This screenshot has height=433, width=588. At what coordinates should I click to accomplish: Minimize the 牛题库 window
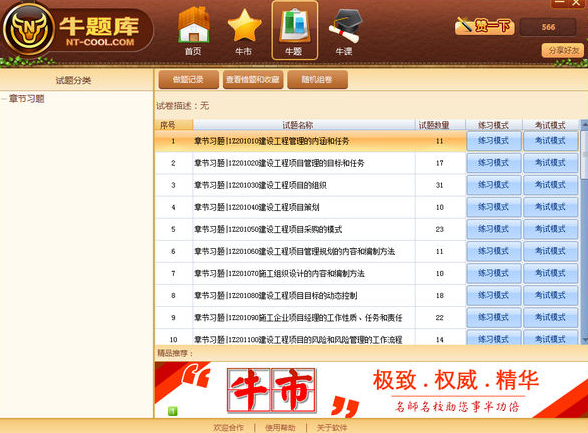[x=560, y=3]
